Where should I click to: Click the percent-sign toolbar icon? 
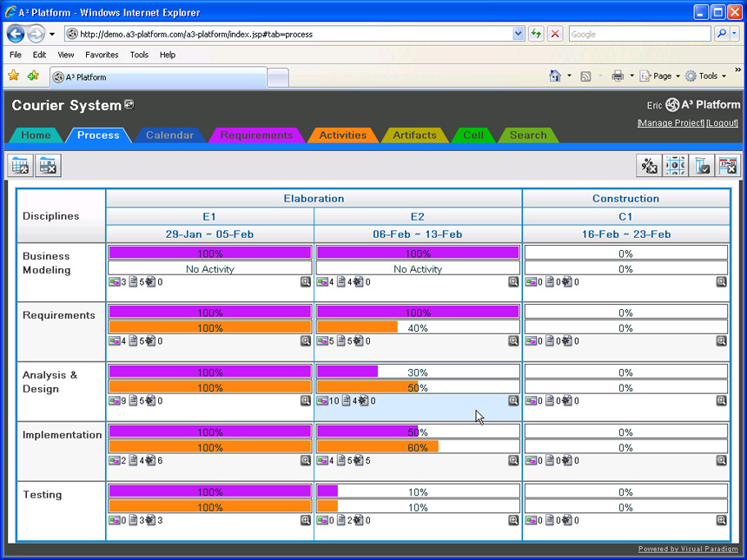point(648,165)
